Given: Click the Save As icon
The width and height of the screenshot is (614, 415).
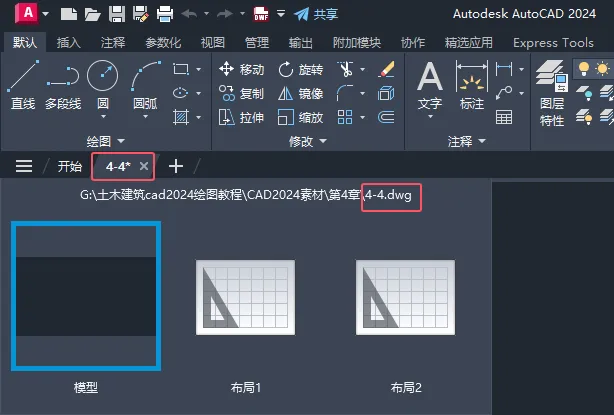Looking at the screenshot, I should [141, 14].
